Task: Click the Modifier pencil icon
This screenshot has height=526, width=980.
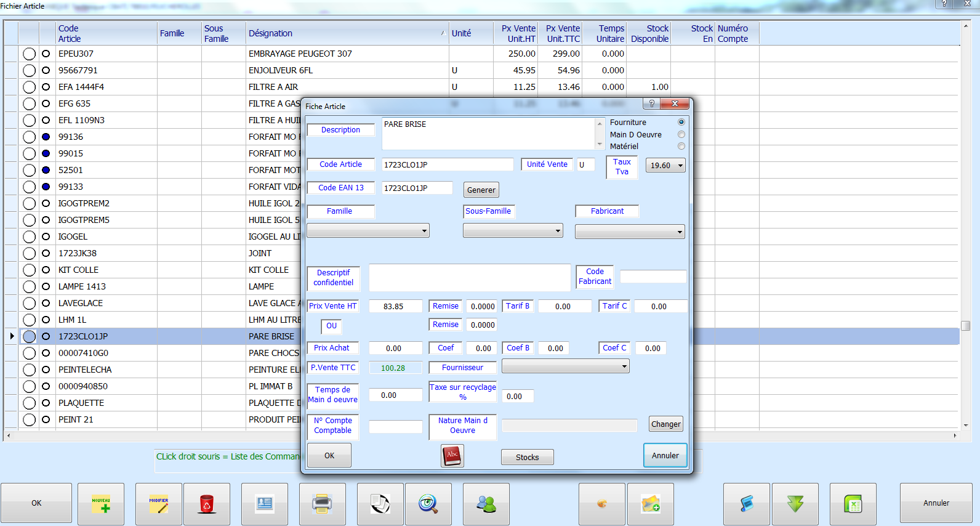Action: pyautogui.click(x=159, y=504)
